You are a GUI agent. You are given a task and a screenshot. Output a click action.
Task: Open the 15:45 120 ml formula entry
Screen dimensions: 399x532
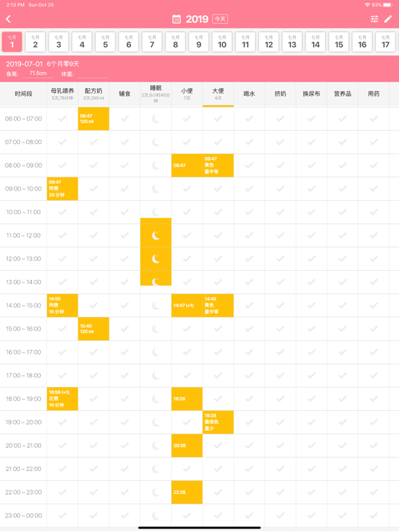point(94,329)
